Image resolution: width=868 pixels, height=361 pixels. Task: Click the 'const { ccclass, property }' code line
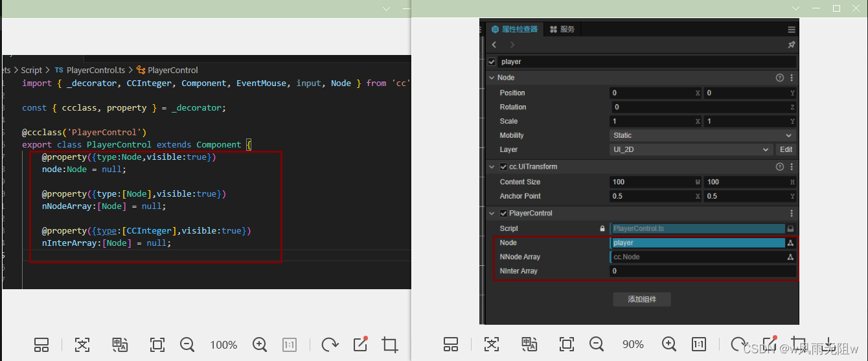point(124,108)
